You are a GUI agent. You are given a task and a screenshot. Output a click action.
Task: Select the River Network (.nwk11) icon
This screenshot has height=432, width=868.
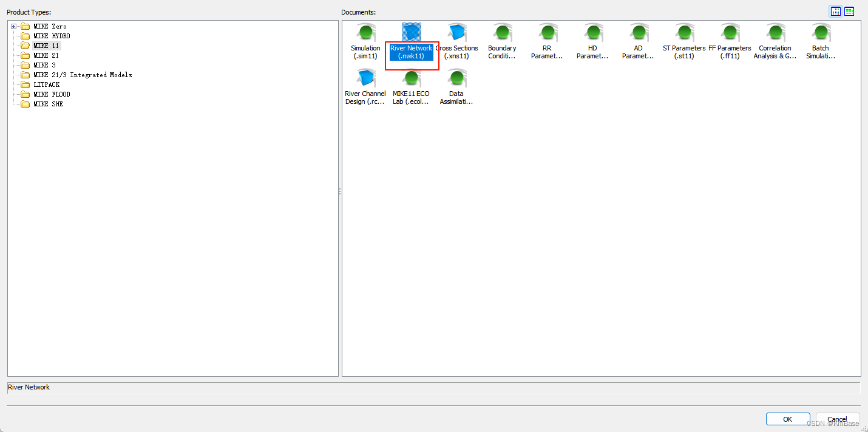click(411, 33)
